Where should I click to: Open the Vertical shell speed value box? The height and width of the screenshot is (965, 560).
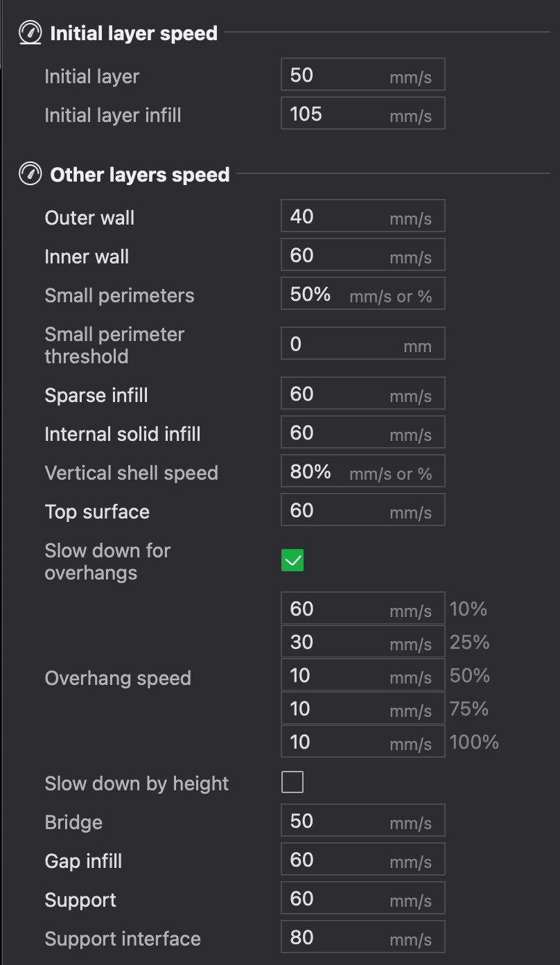[362, 471]
